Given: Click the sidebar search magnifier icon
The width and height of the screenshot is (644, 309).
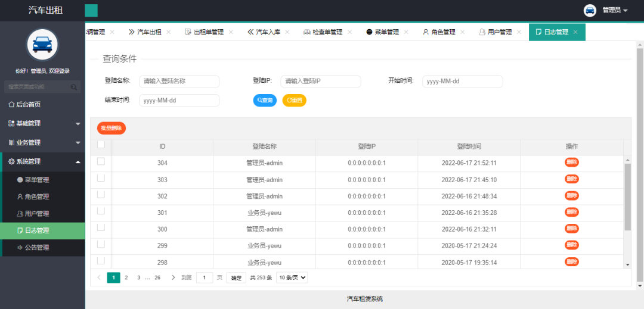Looking at the screenshot, I should (74, 87).
